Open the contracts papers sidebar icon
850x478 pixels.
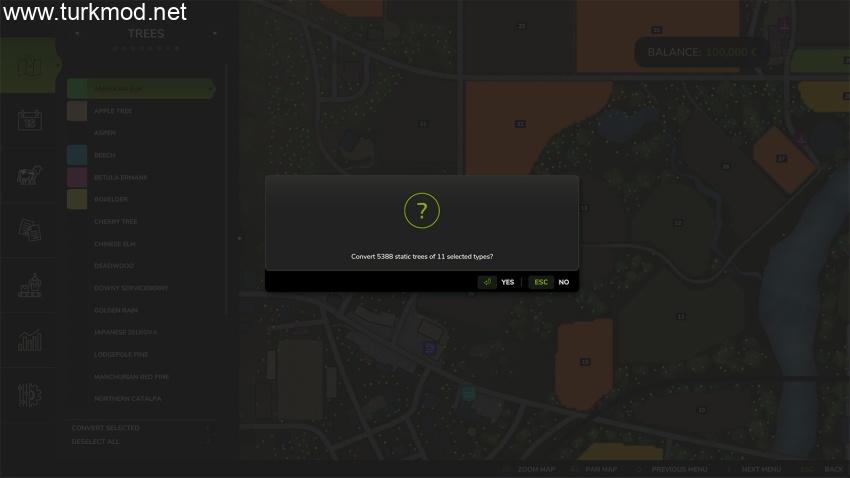point(29,230)
